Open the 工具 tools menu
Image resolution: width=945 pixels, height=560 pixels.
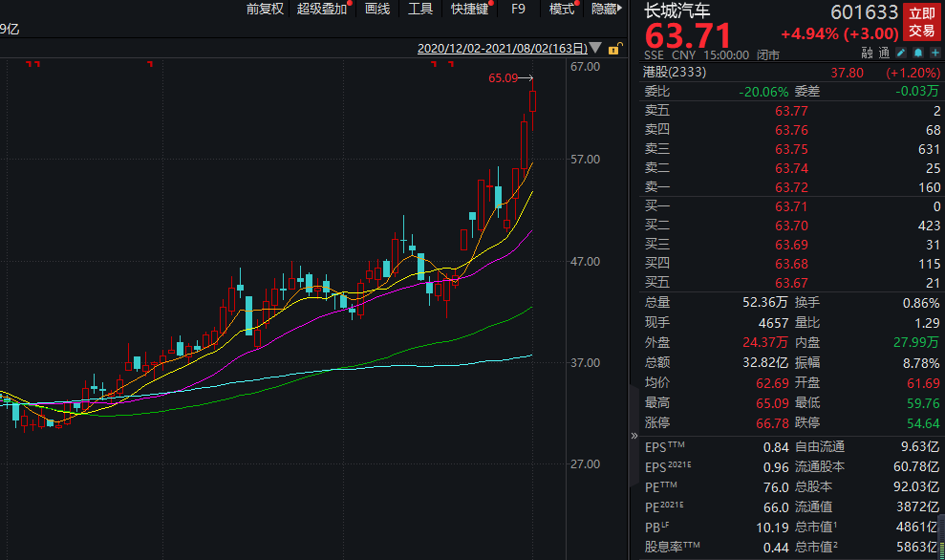[420, 9]
